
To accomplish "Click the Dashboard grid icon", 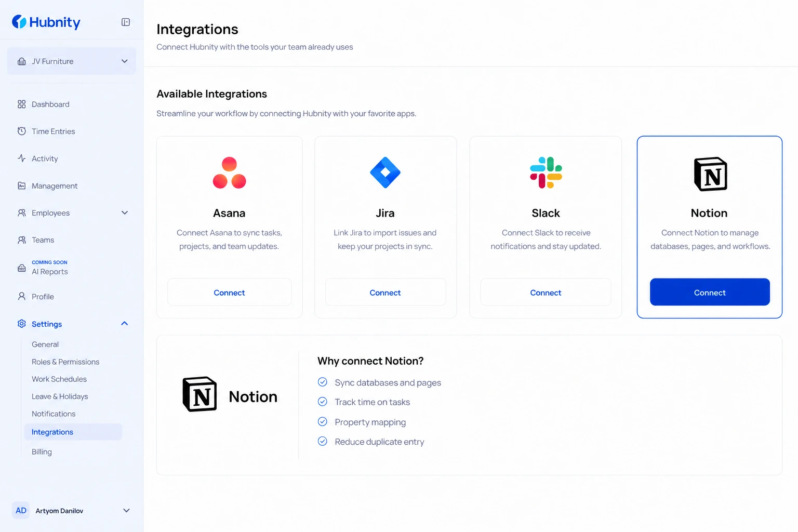I will [22, 104].
